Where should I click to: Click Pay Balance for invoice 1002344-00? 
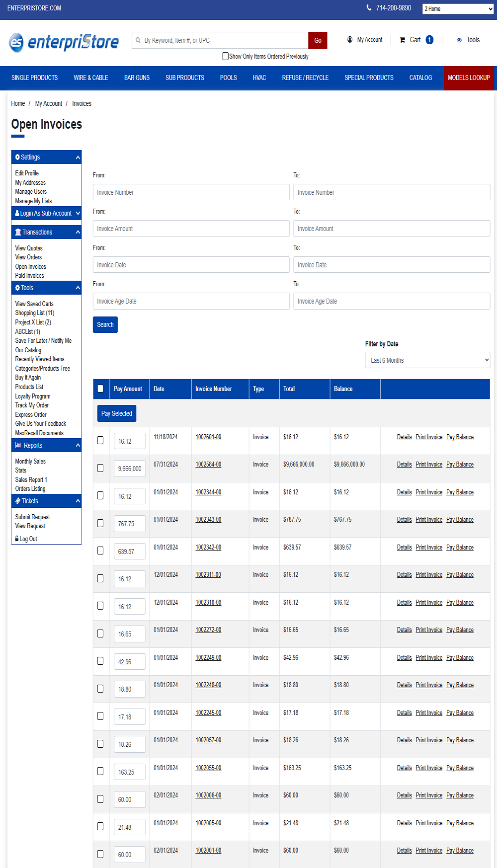(x=460, y=492)
